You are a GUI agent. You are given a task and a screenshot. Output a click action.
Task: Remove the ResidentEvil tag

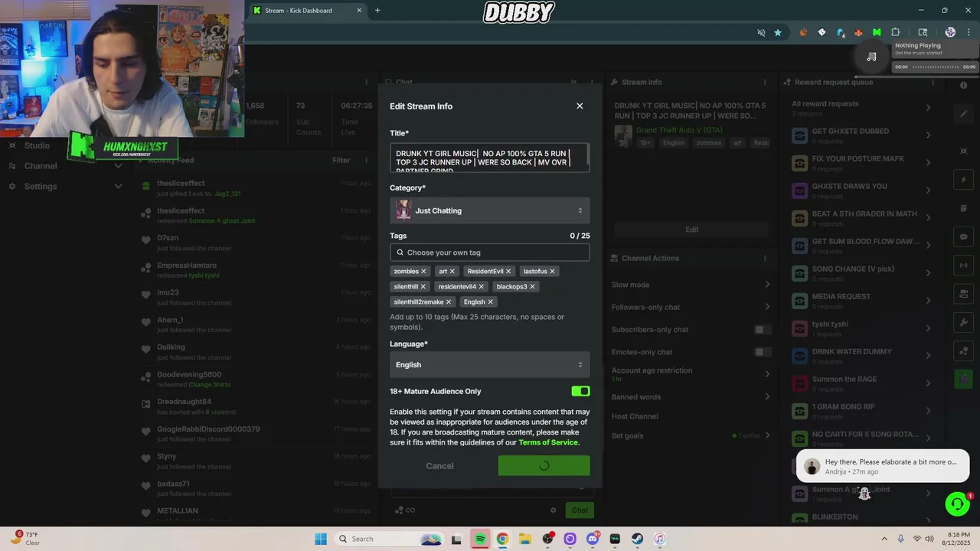508,271
